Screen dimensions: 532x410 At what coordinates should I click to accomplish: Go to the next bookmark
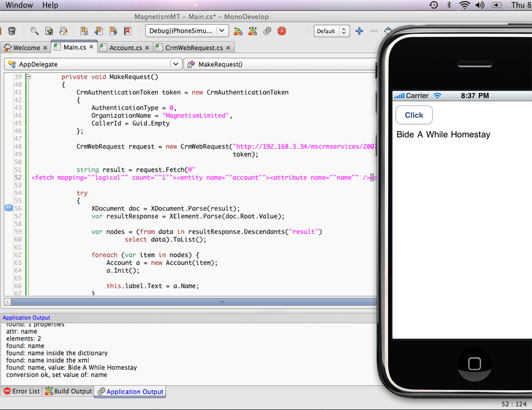114,31
